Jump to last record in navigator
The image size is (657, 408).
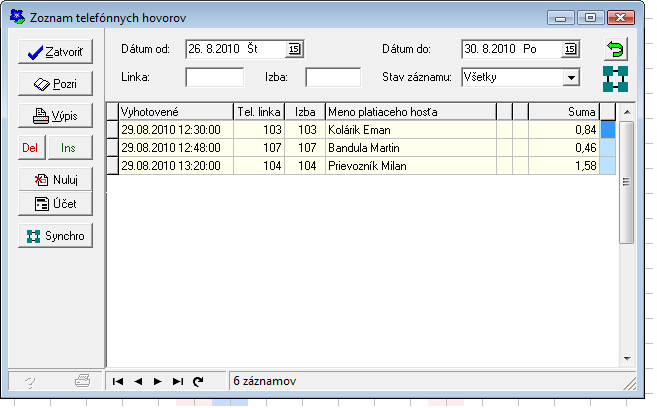click(178, 381)
